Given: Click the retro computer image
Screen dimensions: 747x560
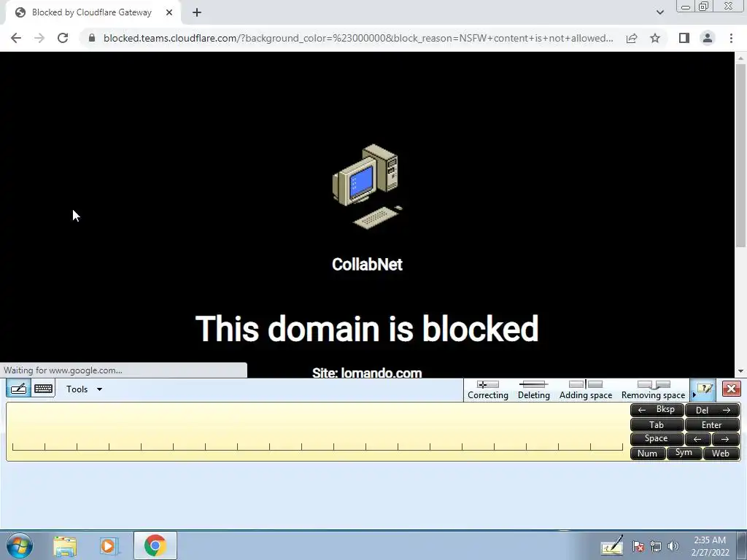Looking at the screenshot, I should tap(367, 187).
